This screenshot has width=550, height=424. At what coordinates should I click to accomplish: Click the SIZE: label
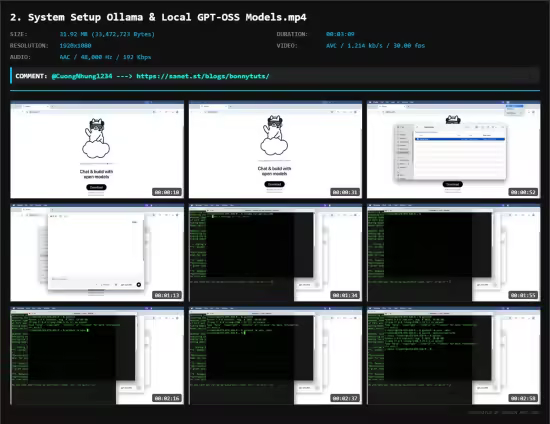(x=19, y=34)
